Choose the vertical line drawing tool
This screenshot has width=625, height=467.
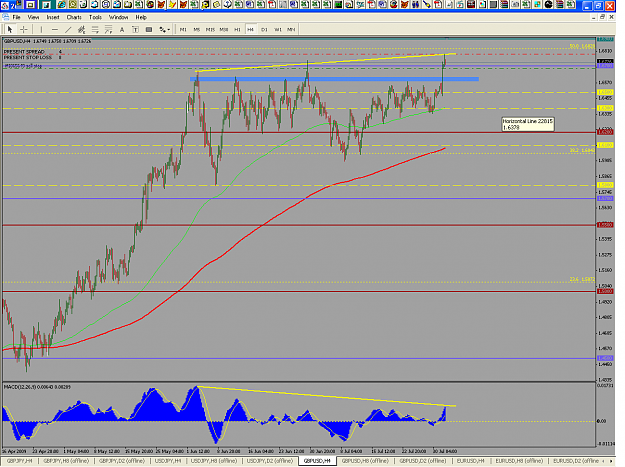point(41,29)
